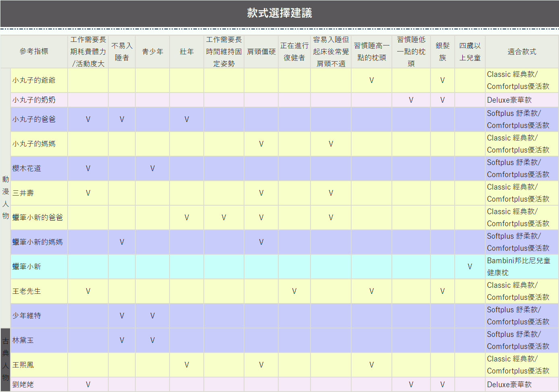The height and width of the screenshot is (392, 559).
Task: Click the 小丸子的奶奶 row label
Action: (39, 100)
